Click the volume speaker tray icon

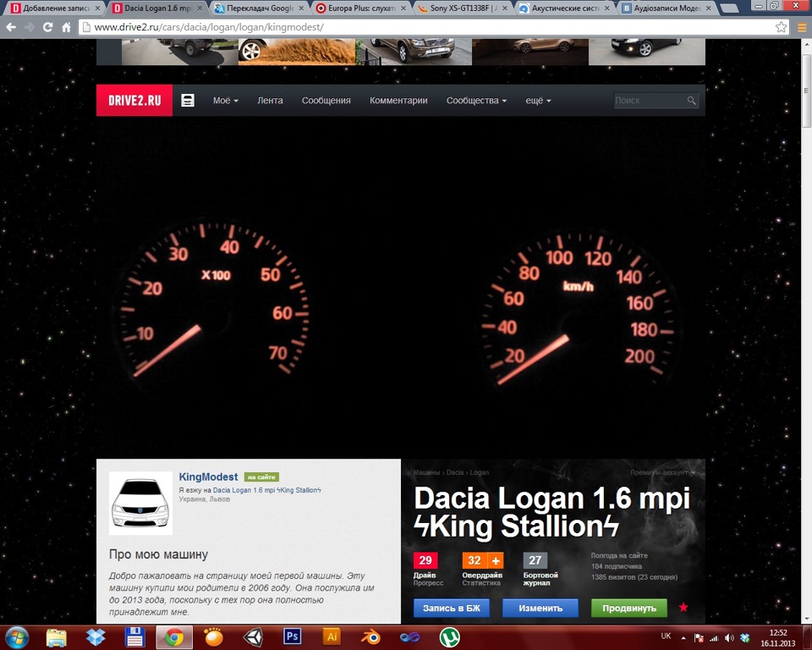pyautogui.click(x=729, y=638)
